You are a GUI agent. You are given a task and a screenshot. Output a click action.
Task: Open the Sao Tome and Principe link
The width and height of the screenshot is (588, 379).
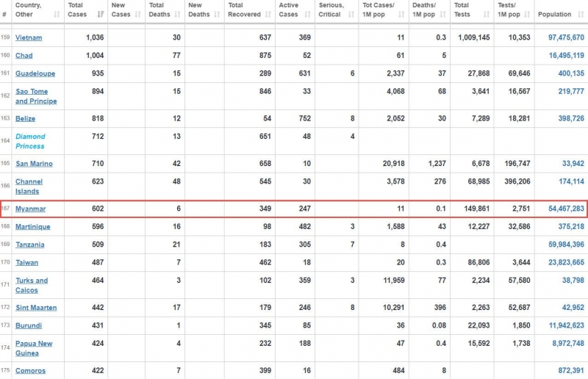(x=35, y=96)
